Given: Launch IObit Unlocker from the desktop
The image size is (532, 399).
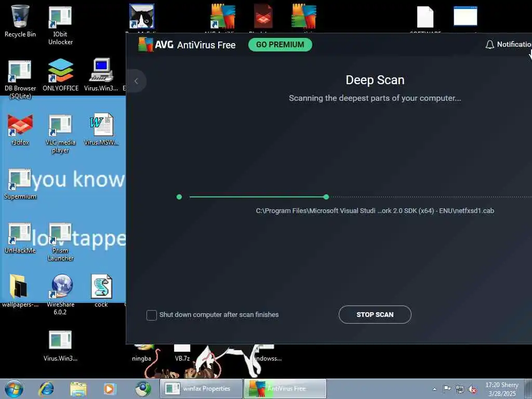Looking at the screenshot, I should tap(60, 25).
